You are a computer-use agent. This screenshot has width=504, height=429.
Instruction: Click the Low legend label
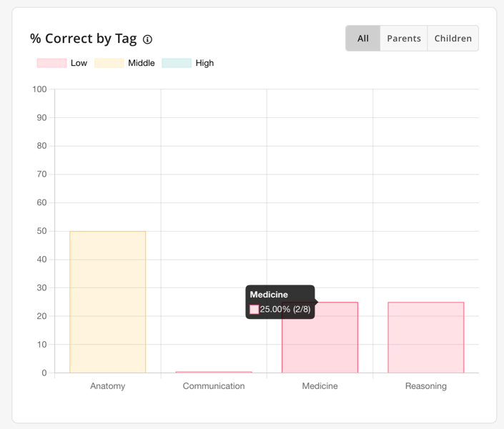pos(79,63)
